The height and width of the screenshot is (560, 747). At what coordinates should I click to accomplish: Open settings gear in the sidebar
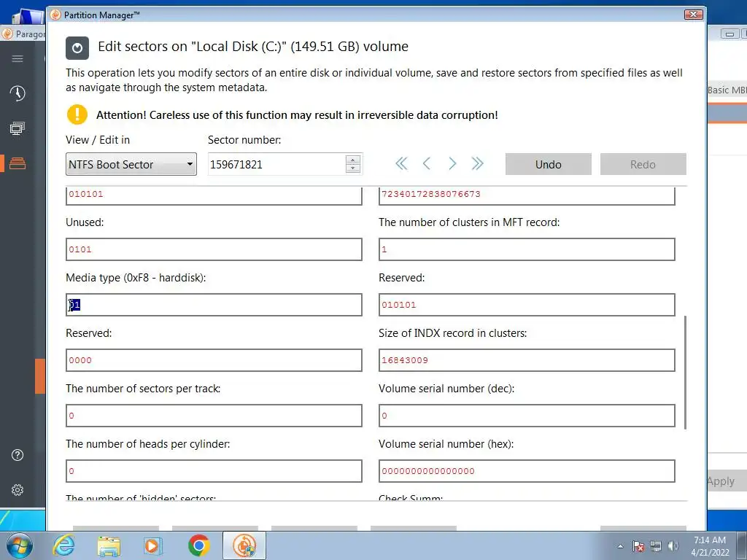tap(18, 490)
